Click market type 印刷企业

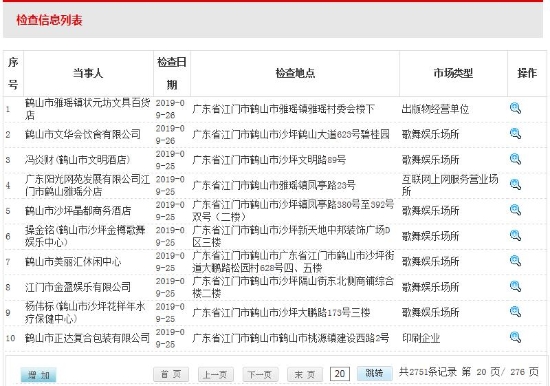click(x=421, y=338)
